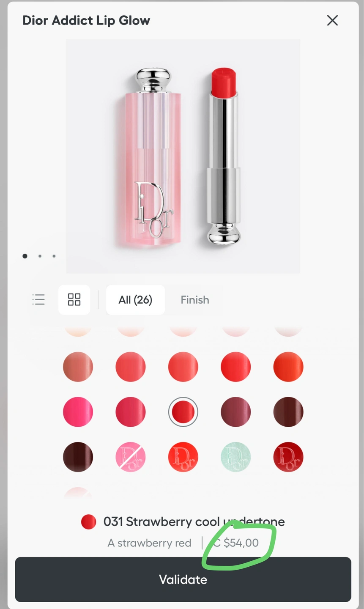Close the Dior Addict Lip Glow dialog
The height and width of the screenshot is (609, 364).
(x=332, y=20)
